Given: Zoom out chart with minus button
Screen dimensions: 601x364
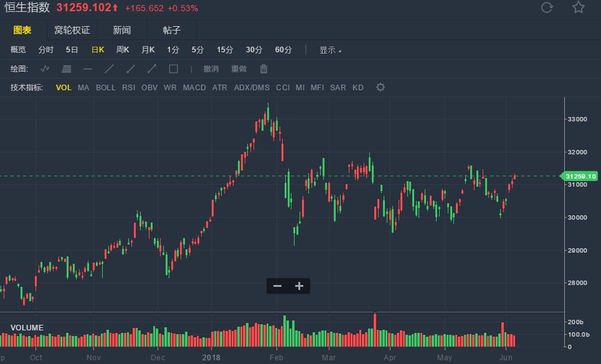Looking at the screenshot, I should pyautogui.click(x=278, y=286).
